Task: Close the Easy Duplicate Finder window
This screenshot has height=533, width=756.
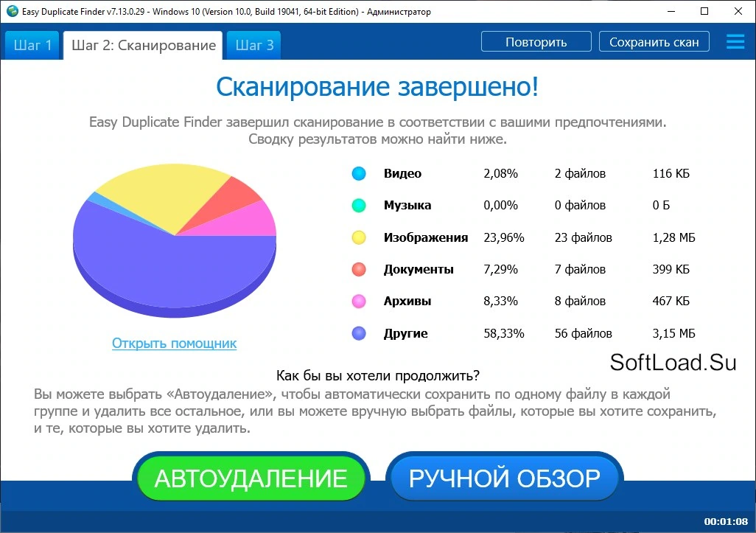Action: (x=738, y=11)
